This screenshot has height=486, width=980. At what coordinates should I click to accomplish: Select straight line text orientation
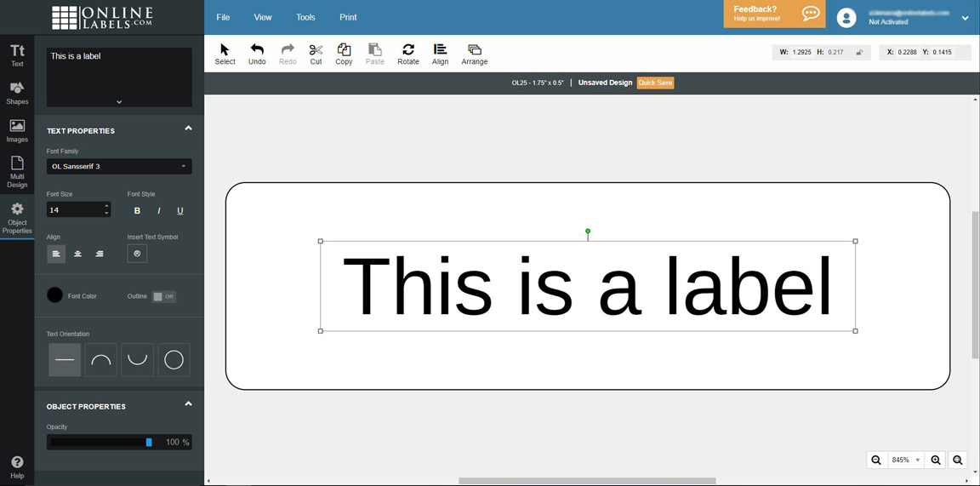(65, 360)
